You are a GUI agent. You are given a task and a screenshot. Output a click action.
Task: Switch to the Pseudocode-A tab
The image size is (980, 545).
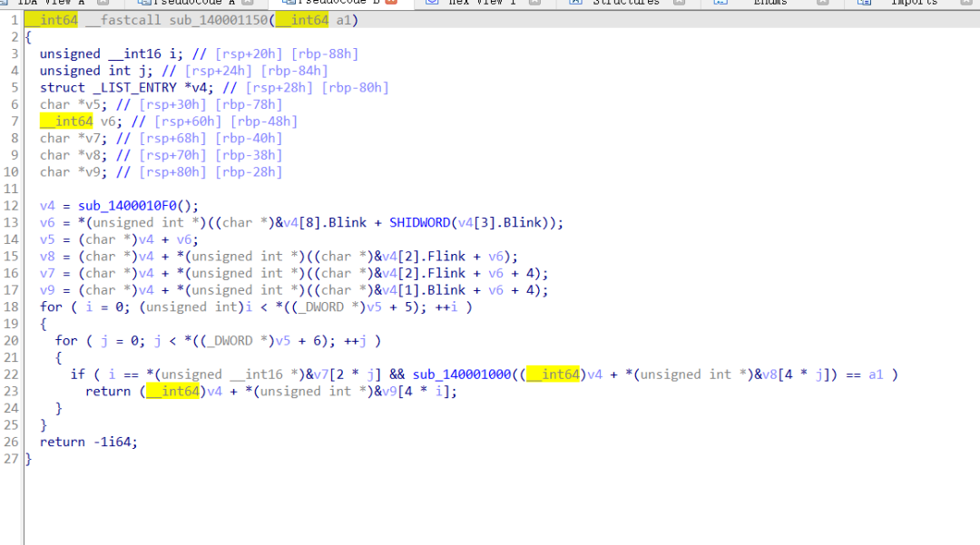[194, 3]
